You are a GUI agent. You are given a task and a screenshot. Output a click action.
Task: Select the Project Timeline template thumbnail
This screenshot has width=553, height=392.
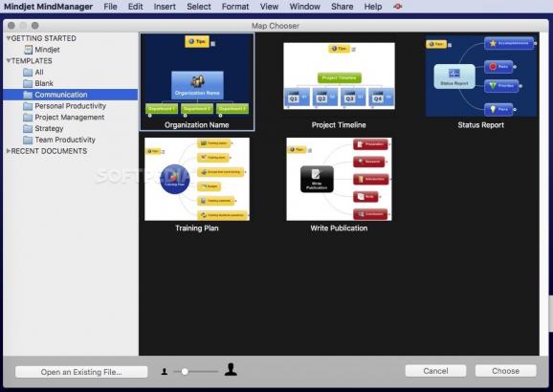[339, 76]
